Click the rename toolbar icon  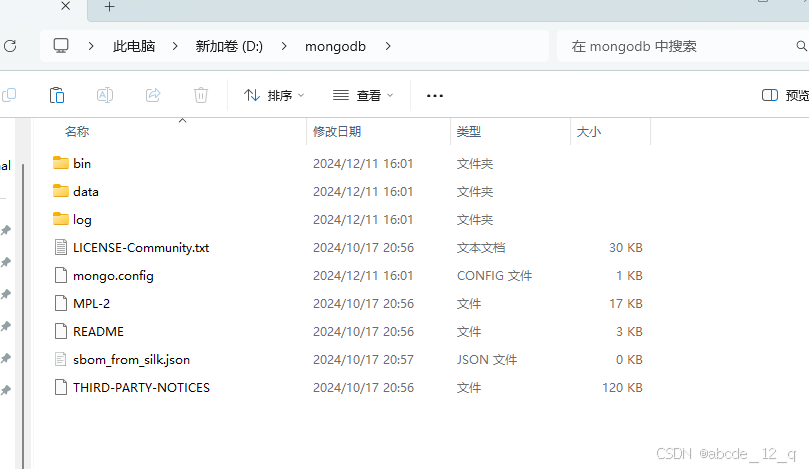tap(105, 95)
